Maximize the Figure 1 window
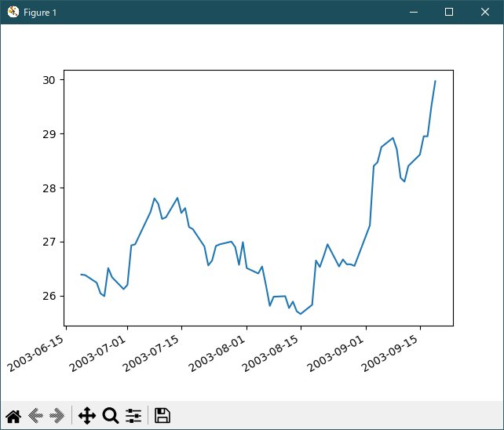Screen dimensions: 504x430 pyautogui.click(x=449, y=12)
